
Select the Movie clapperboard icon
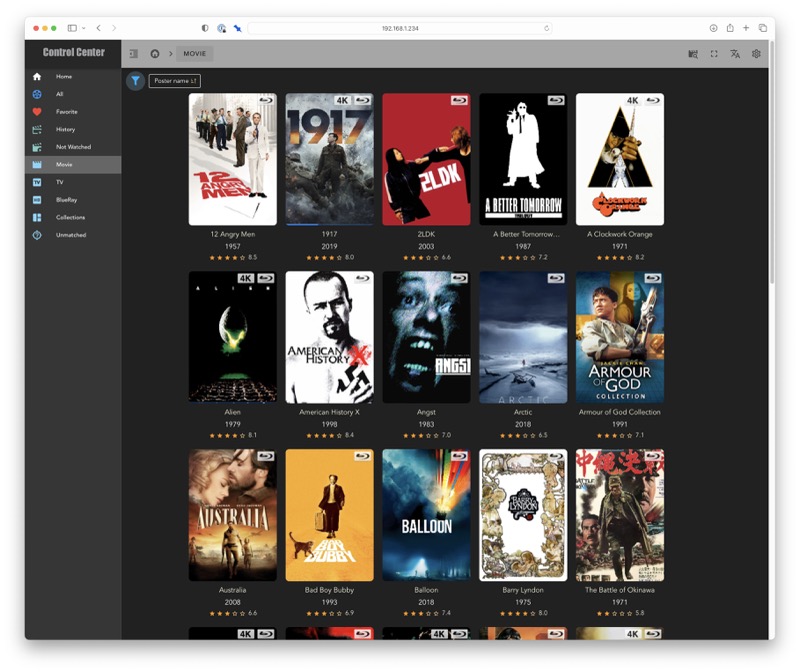[x=37, y=164]
